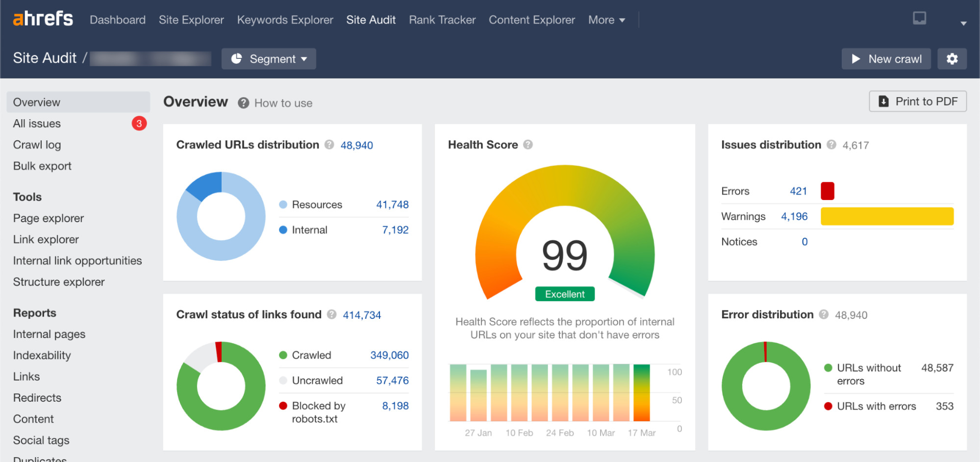The height and width of the screenshot is (462, 980).
Task: Click the How to use question icon
Action: click(x=243, y=103)
